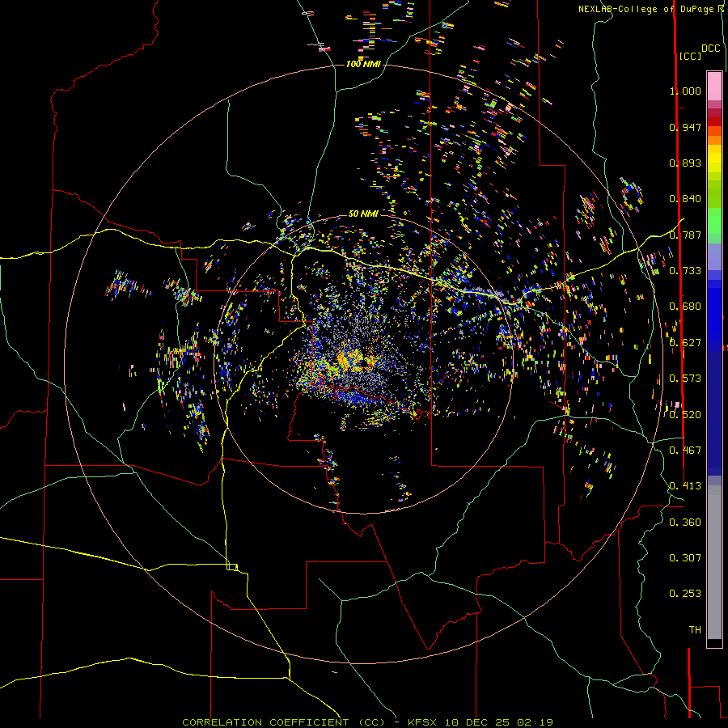The height and width of the screenshot is (728, 728).
Task: Select the 0.733 scale label
Action: [x=685, y=271]
